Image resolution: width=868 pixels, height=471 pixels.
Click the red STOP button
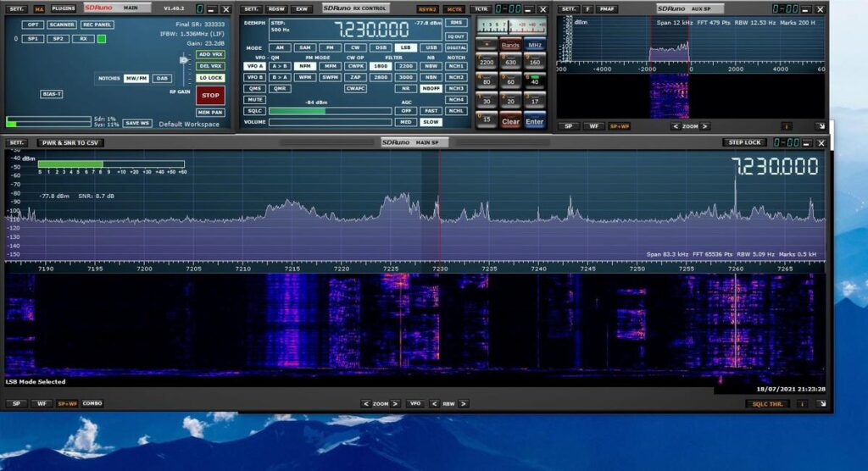point(210,95)
